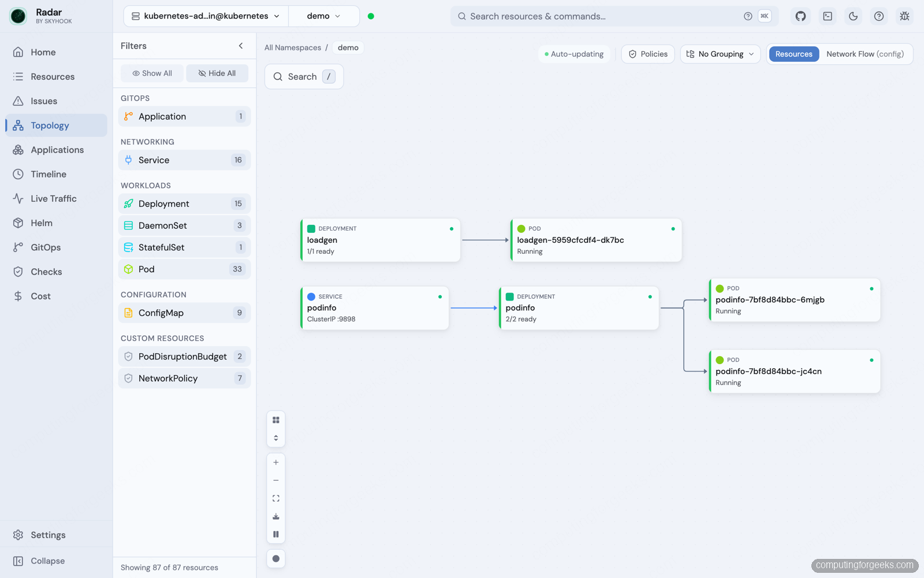
Task: Toggle the Pod filter
Action: 184,269
